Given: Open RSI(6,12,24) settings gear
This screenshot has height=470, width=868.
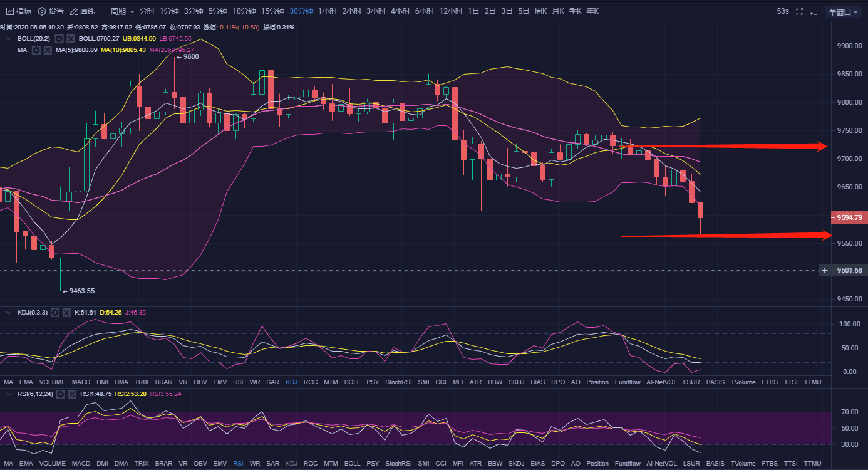Looking at the screenshot, I should 60,394.
